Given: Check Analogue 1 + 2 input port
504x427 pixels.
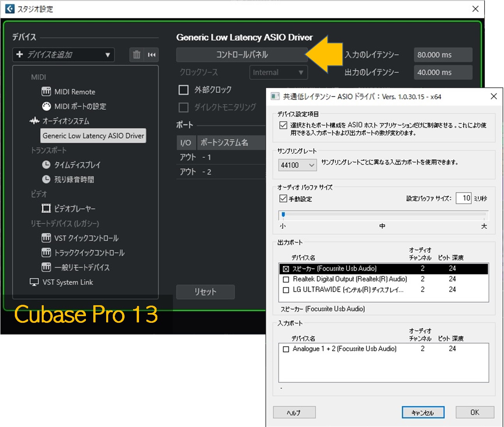Looking at the screenshot, I should (x=286, y=349).
